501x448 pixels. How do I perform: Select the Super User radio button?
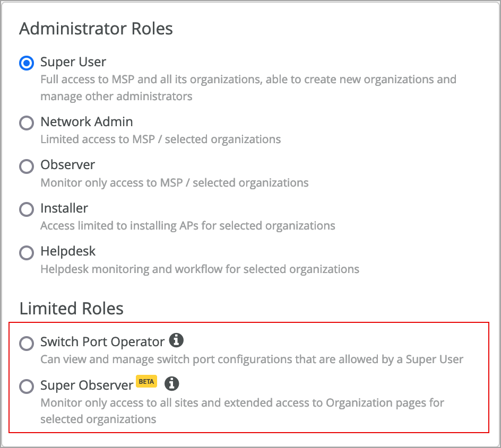[x=27, y=63]
